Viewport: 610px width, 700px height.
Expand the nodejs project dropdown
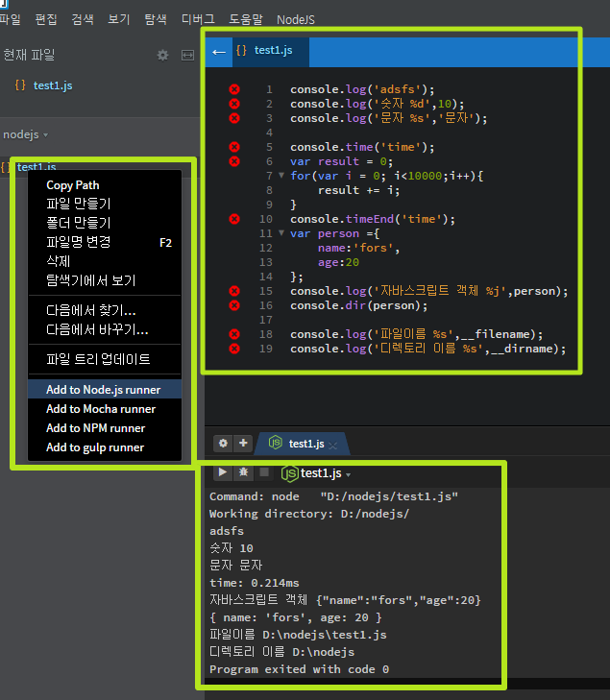point(25,134)
